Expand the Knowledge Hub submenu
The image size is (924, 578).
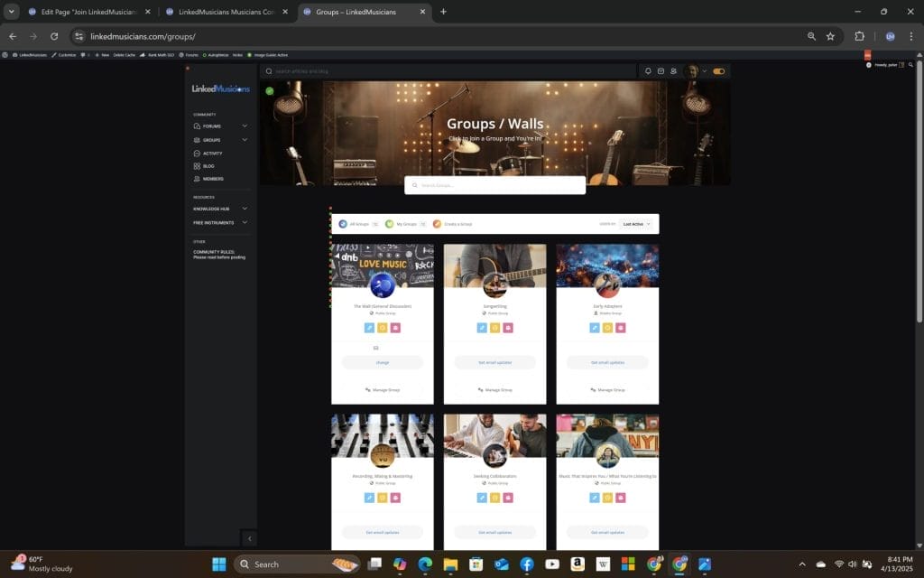(x=245, y=209)
